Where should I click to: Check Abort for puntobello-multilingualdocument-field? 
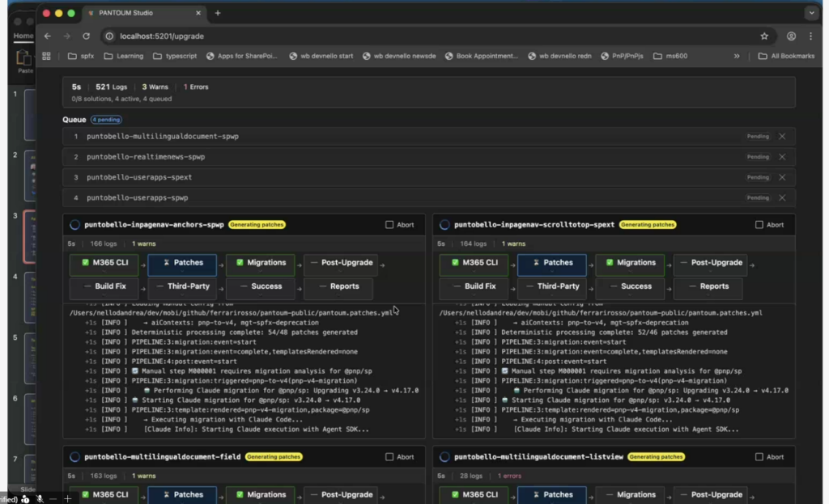pos(389,457)
